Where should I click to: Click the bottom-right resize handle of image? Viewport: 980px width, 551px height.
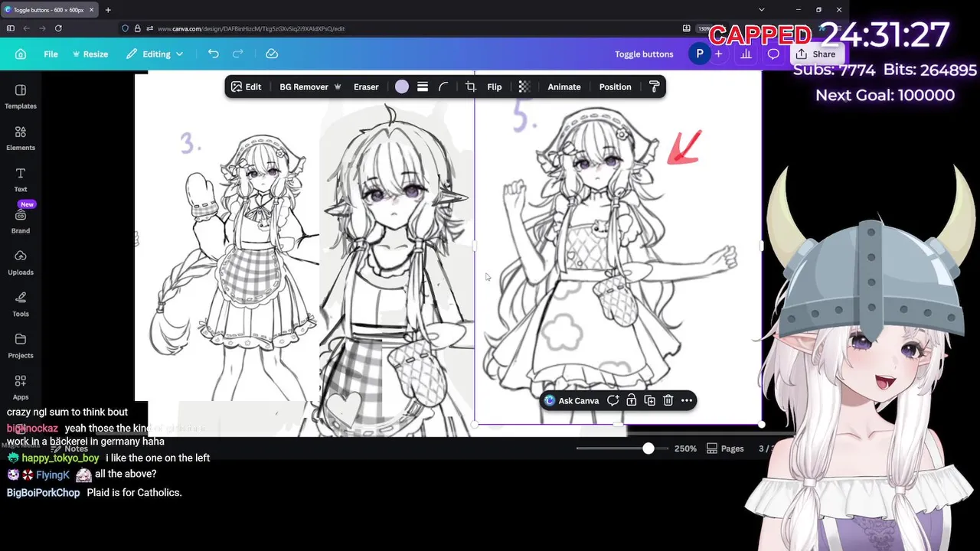click(761, 424)
